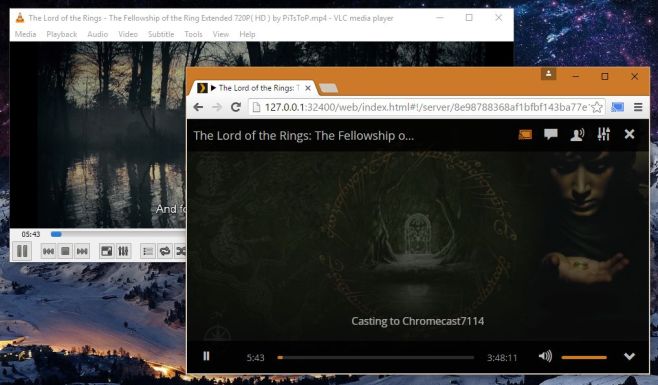The width and height of the screenshot is (658, 385).
Task: Go forward in Chrome
Action: coord(217,107)
